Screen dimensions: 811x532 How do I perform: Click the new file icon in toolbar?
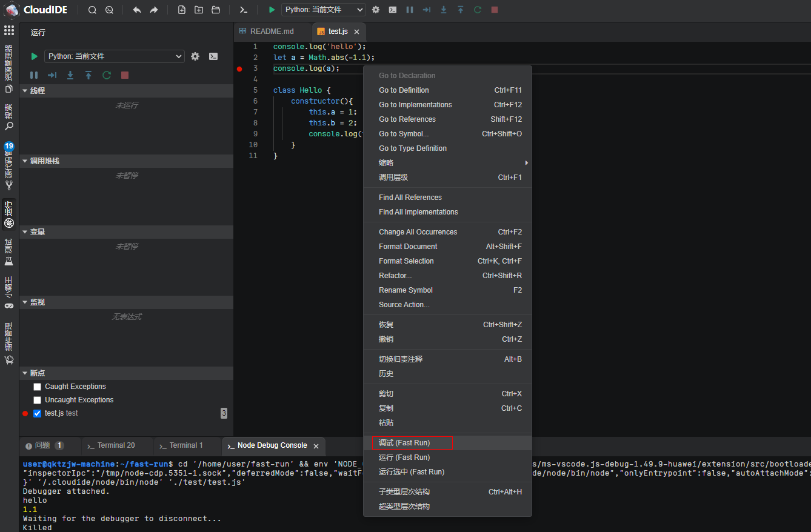[x=182, y=10]
